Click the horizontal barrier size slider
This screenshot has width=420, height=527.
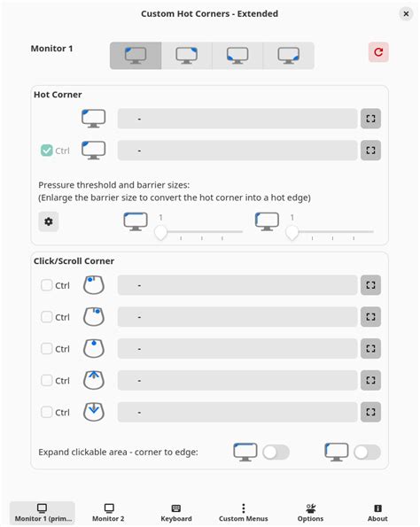coord(198,231)
